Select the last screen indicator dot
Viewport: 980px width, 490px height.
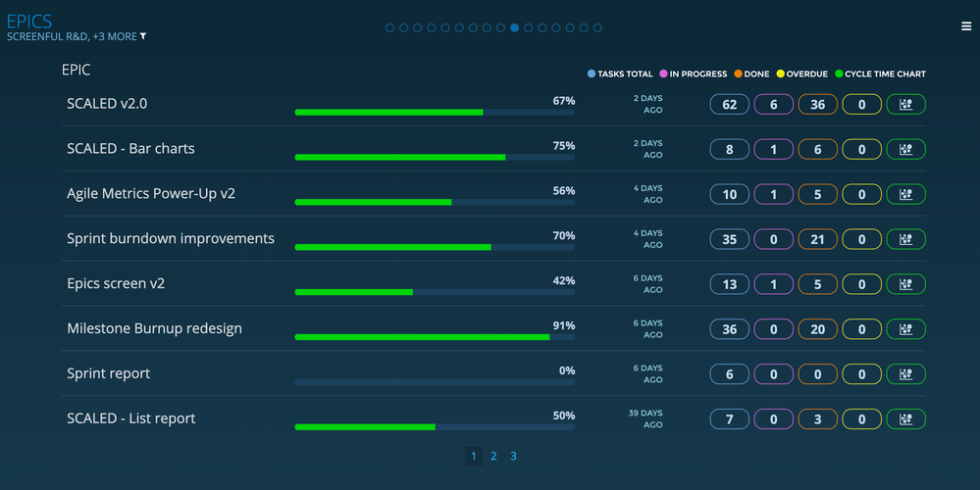tap(597, 27)
